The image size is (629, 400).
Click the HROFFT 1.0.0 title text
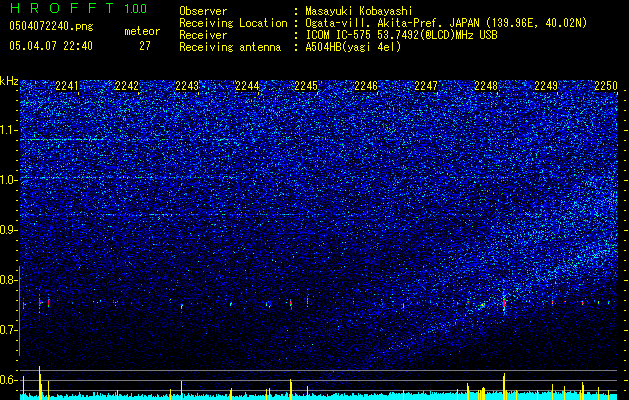pos(78,8)
